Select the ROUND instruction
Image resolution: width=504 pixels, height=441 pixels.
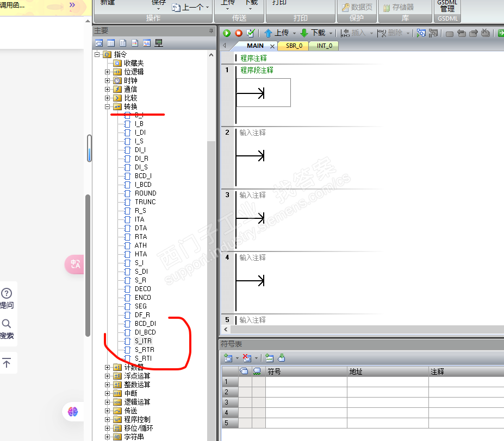pyautogui.click(x=146, y=193)
